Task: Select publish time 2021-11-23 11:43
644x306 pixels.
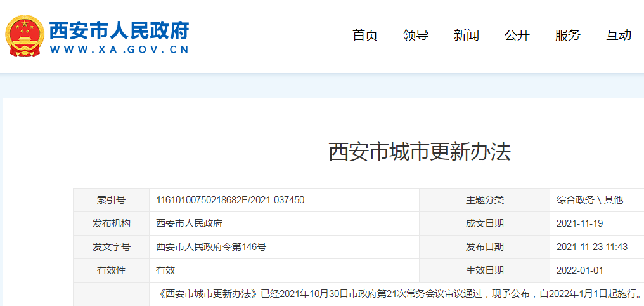Action: [592, 247]
